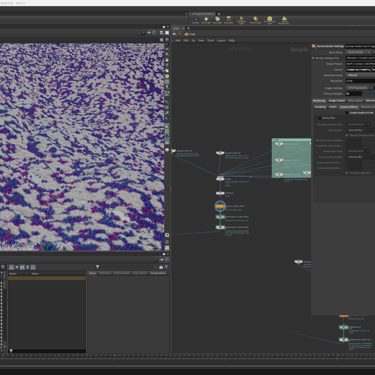Click the light node left of network view
The image size is (375, 375).
(x=174, y=151)
